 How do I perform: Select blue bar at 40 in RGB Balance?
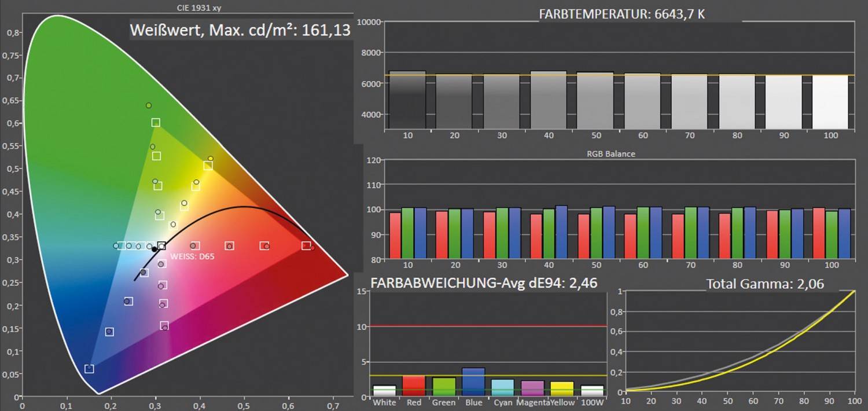coord(561,232)
